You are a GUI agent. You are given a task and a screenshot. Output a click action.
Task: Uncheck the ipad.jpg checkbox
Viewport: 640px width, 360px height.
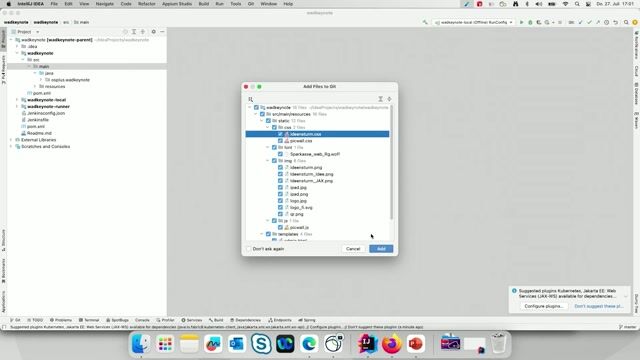click(280, 187)
